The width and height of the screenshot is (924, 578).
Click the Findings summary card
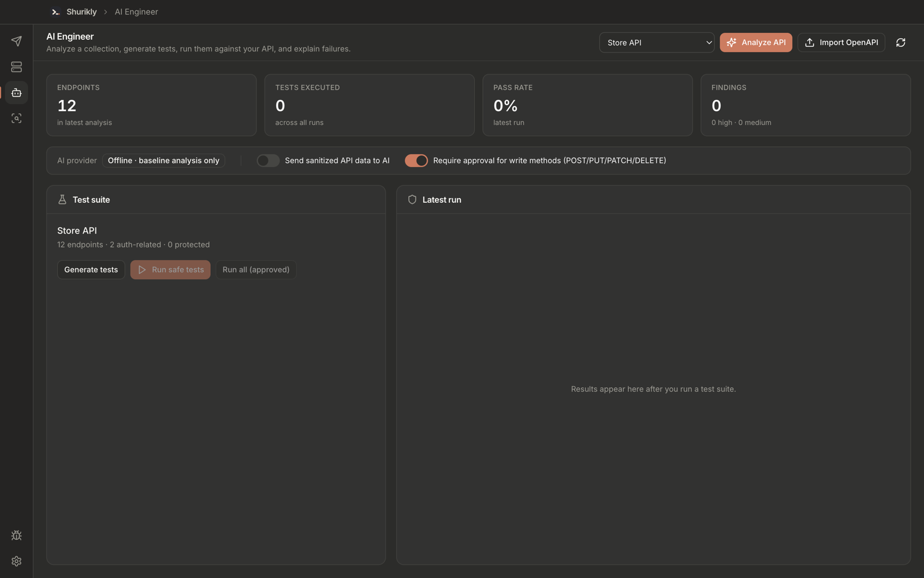[x=805, y=105]
